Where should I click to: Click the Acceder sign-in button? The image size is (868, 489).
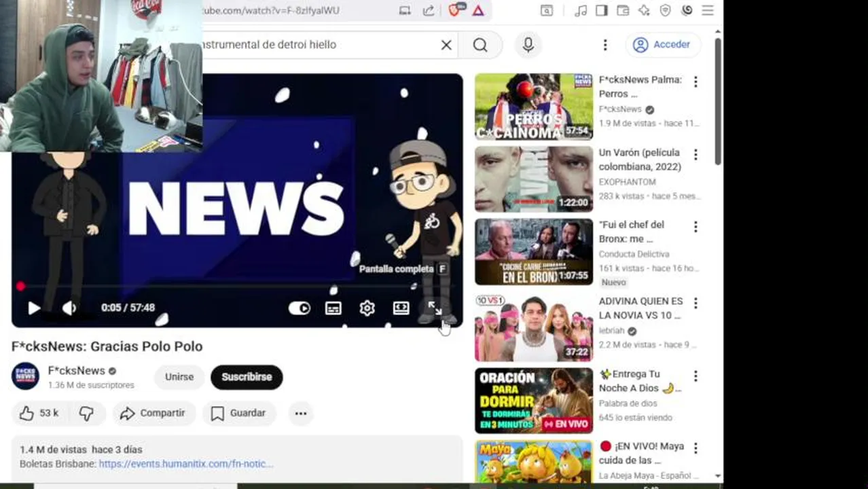tap(662, 45)
